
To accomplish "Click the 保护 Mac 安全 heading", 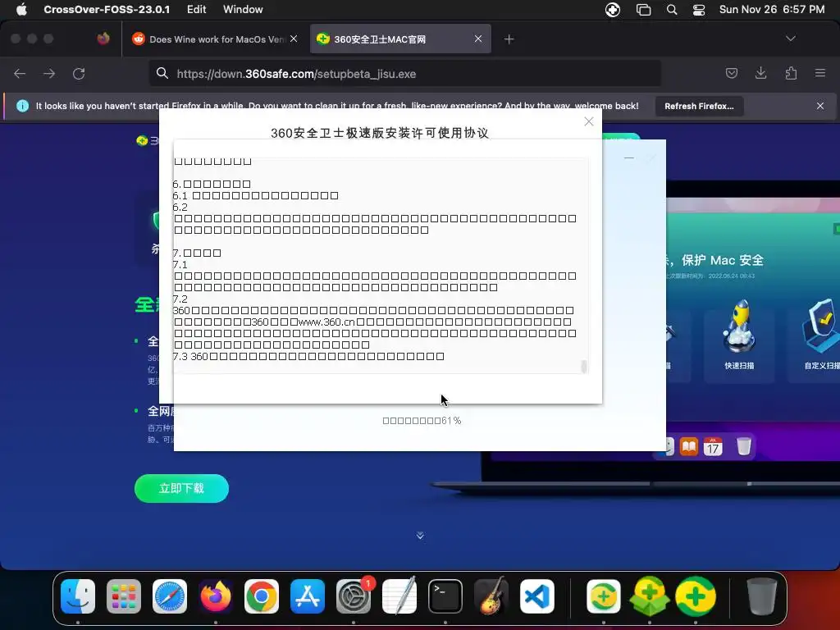I will pos(722,260).
